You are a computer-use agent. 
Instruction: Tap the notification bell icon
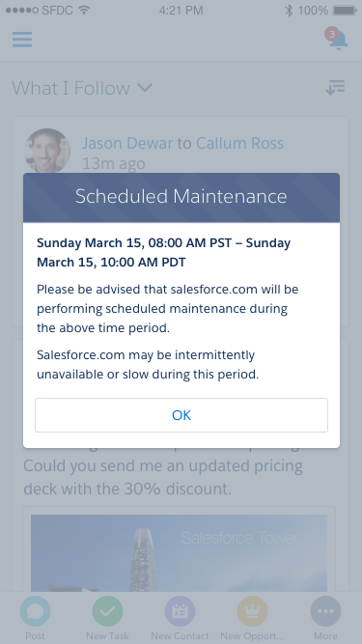339,41
